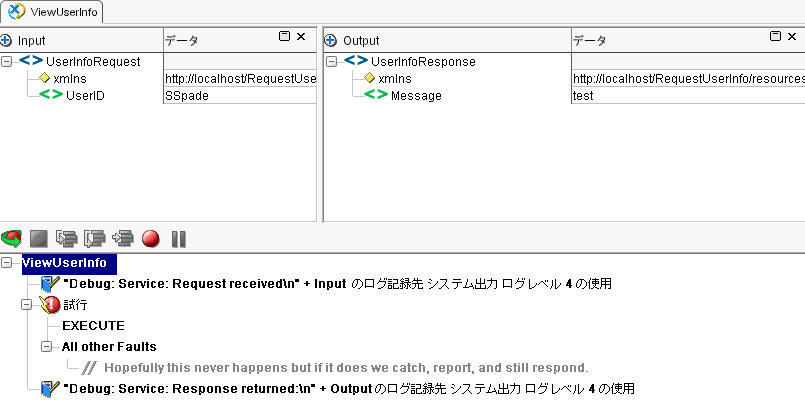Select the xmlns attribute under UserInfoResponse
Image resolution: width=805 pixels, height=403 pixels.
coord(395,79)
